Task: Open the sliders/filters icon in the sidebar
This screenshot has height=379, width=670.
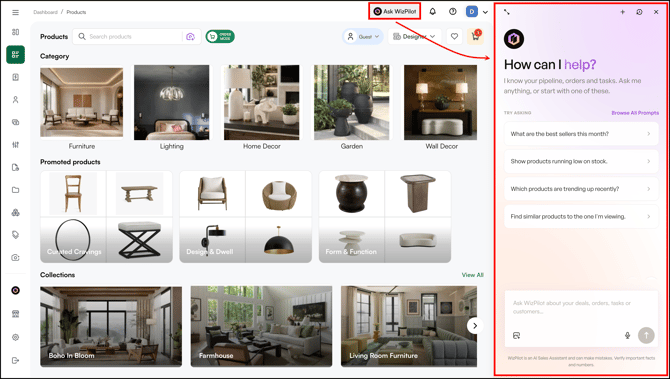Action: (15, 145)
